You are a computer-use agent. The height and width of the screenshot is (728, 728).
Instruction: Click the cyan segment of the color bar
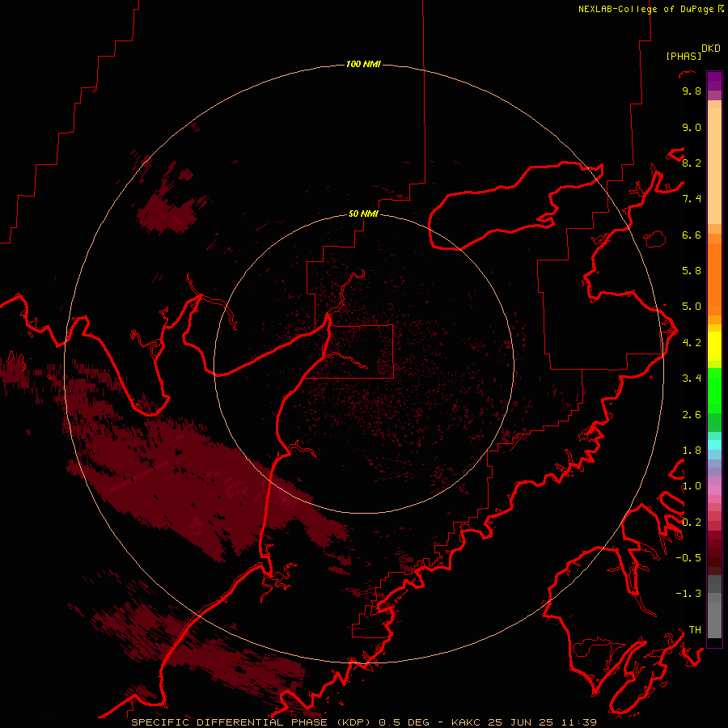point(714,444)
